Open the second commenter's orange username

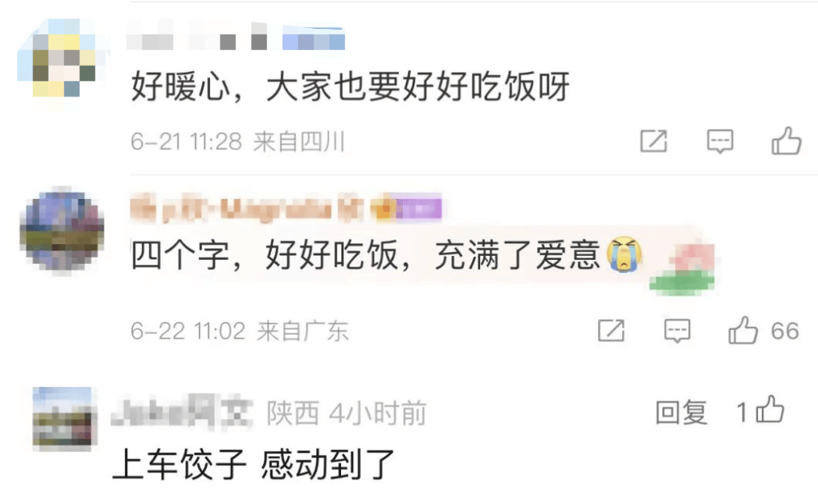point(246,208)
